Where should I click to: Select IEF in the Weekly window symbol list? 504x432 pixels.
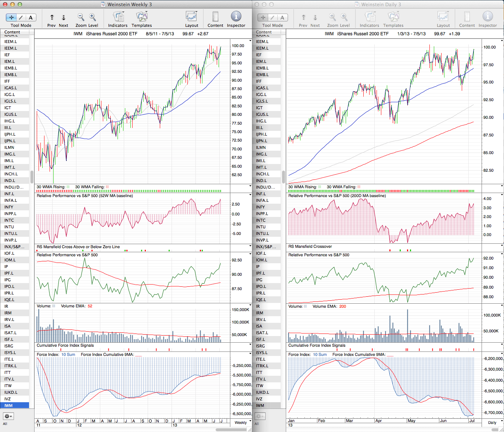tap(7, 55)
